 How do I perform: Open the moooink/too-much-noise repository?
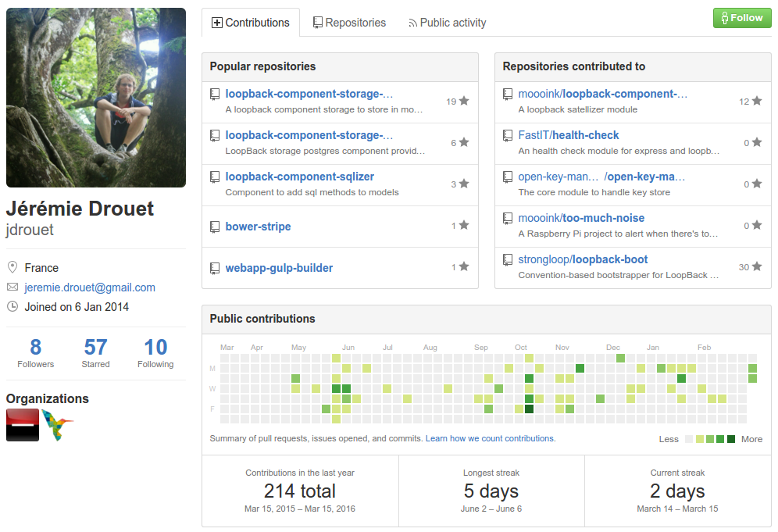click(x=581, y=218)
